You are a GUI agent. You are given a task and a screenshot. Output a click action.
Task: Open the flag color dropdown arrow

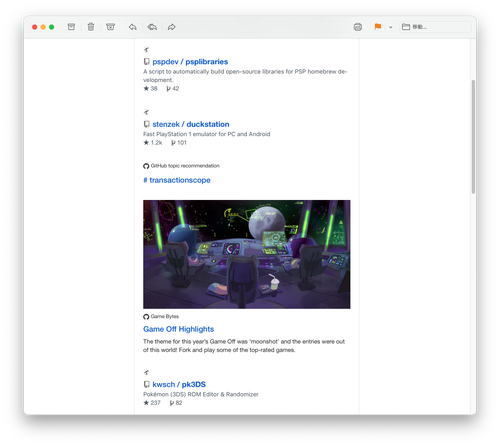point(391,27)
